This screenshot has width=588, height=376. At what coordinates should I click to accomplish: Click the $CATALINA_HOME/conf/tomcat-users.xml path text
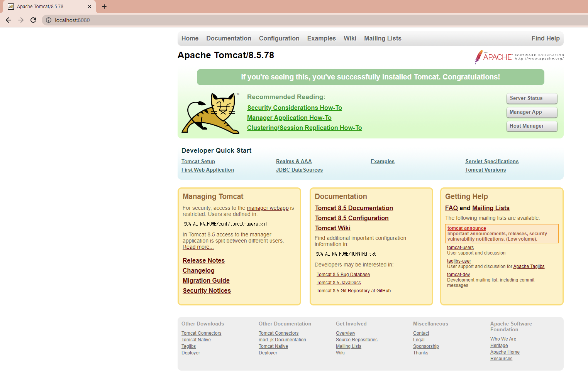click(x=225, y=224)
